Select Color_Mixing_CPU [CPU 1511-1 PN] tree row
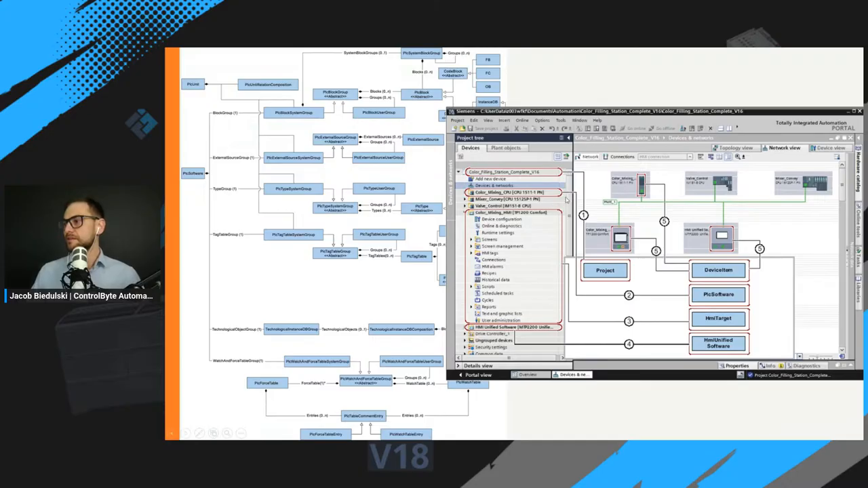Screen dimensions: 868x488 (x=514, y=192)
